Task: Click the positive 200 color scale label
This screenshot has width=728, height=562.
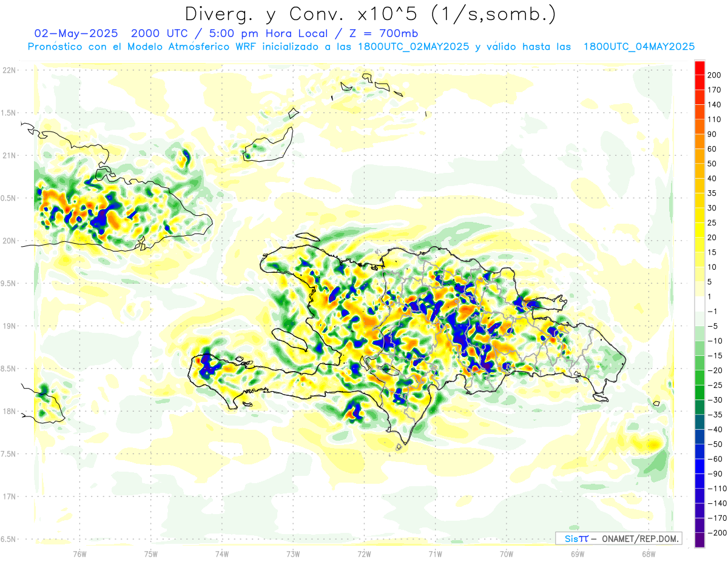Action: (715, 75)
